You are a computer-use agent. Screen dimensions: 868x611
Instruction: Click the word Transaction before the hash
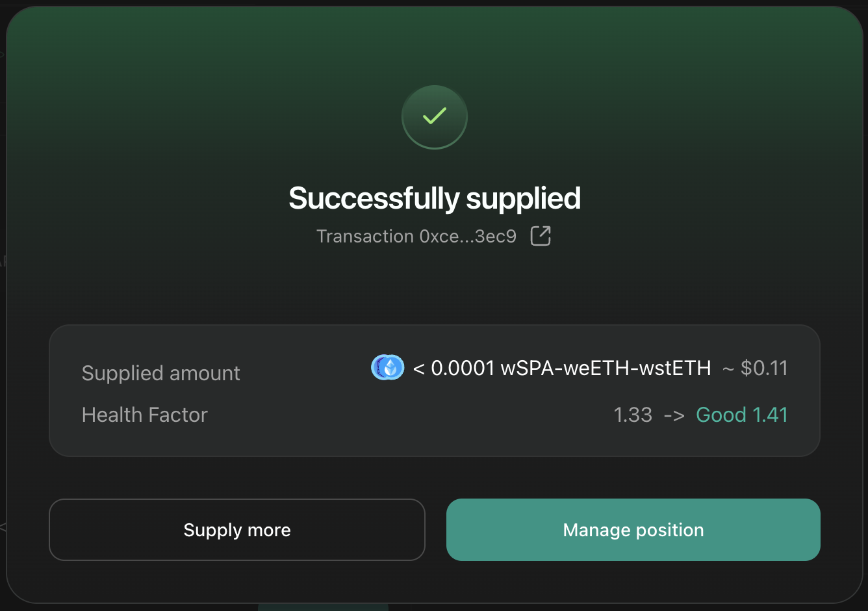(x=364, y=236)
